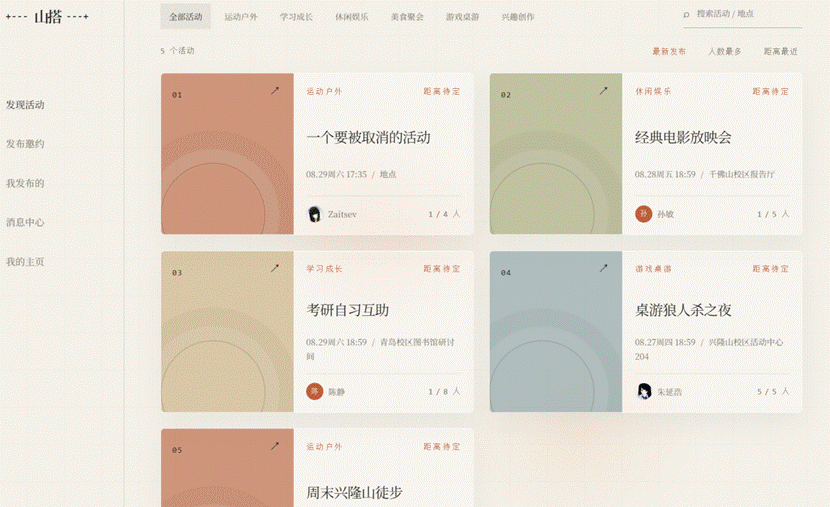
Task: Click the 1 / 4 人 count
Action: coord(444,214)
